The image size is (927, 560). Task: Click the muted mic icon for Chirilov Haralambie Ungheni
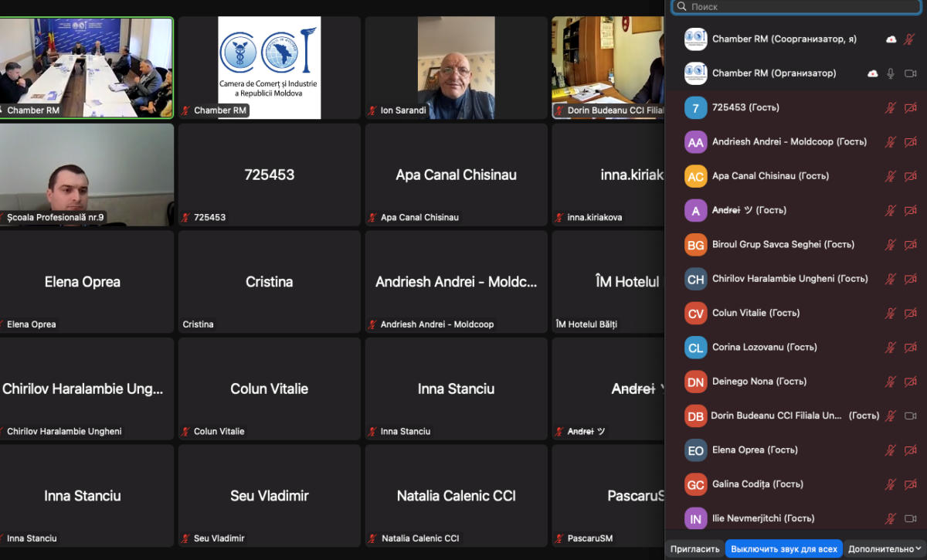[x=891, y=279]
